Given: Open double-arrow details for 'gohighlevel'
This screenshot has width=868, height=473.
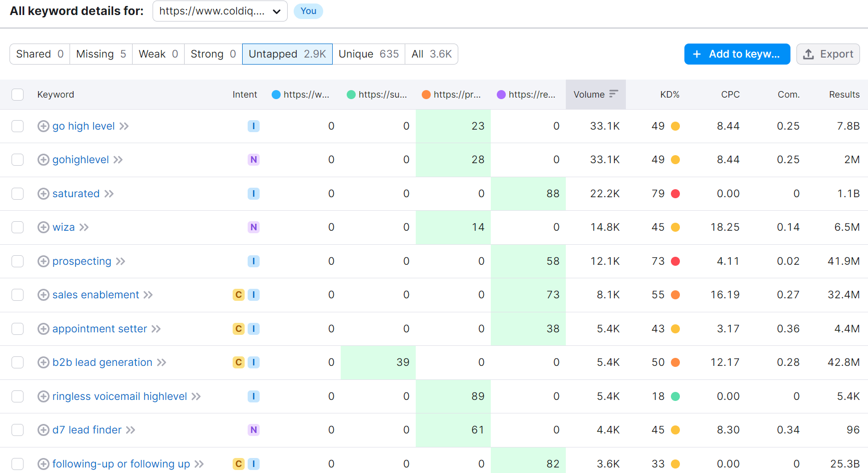Looking at the screenshot, I should (118, 160).
